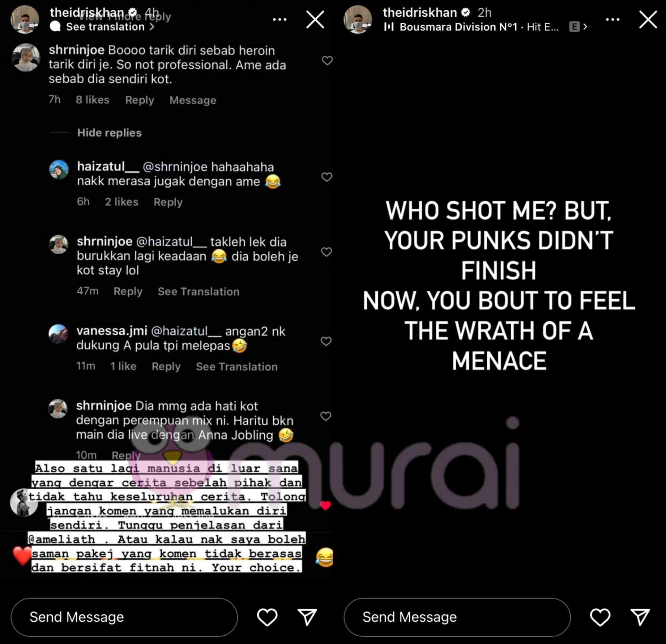Click See Translation under vanessa.jmi's reply
Screen dimensions: 666x644
coord(237,366)
